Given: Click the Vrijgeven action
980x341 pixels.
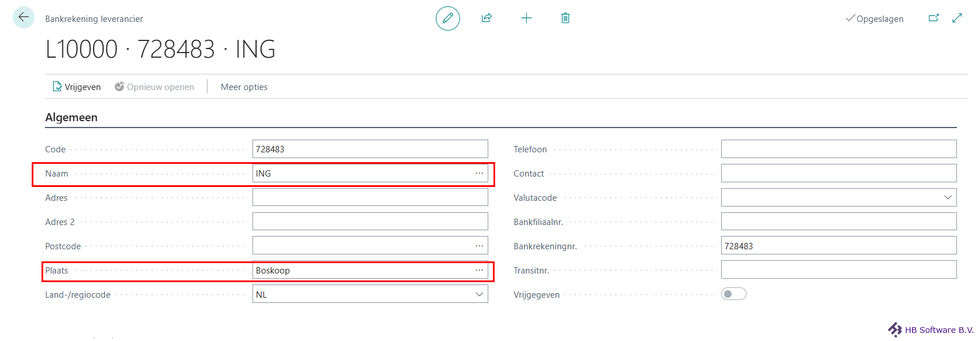Looking at the screenshot, I should tap(77, 87).
